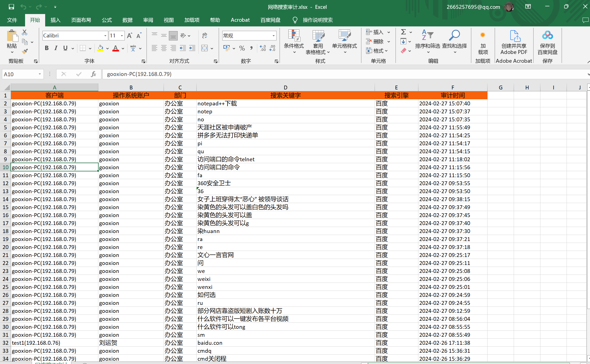Switch to the 数据 Data tab
The height and width of the screenshot is (364, 590).
tap(128, 20)
